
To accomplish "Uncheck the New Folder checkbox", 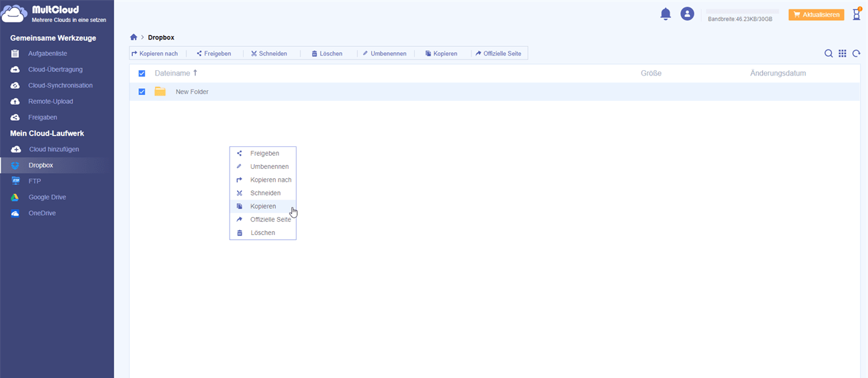I will click(x=142, y=91).
